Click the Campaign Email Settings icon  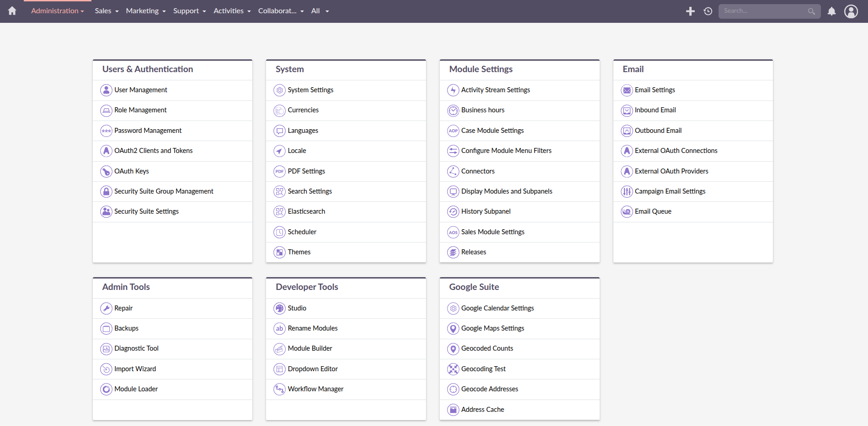627,191
